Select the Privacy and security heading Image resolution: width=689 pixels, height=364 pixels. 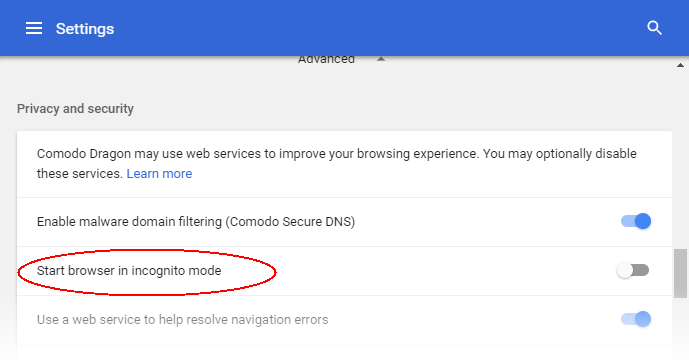point(75,109)
